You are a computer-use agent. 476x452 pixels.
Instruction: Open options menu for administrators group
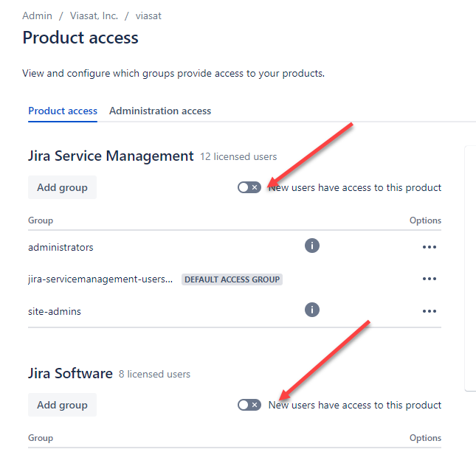[x=430, y=247]
